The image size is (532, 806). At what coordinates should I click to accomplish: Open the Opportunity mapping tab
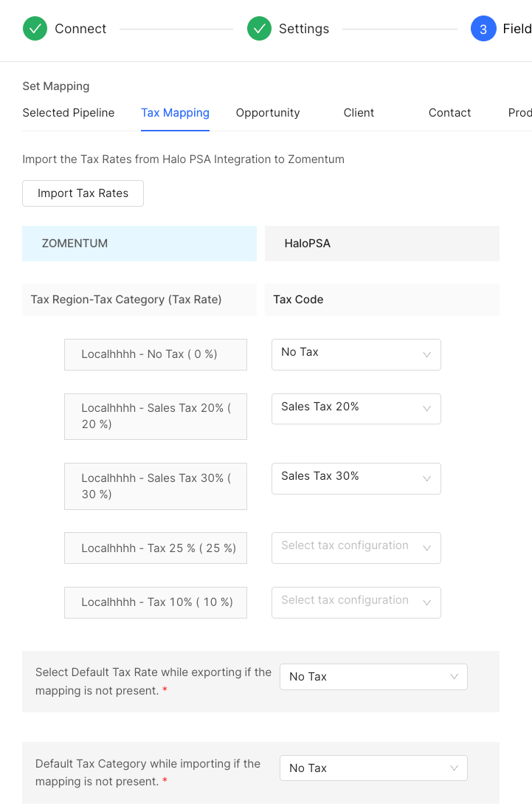(268, 113)
